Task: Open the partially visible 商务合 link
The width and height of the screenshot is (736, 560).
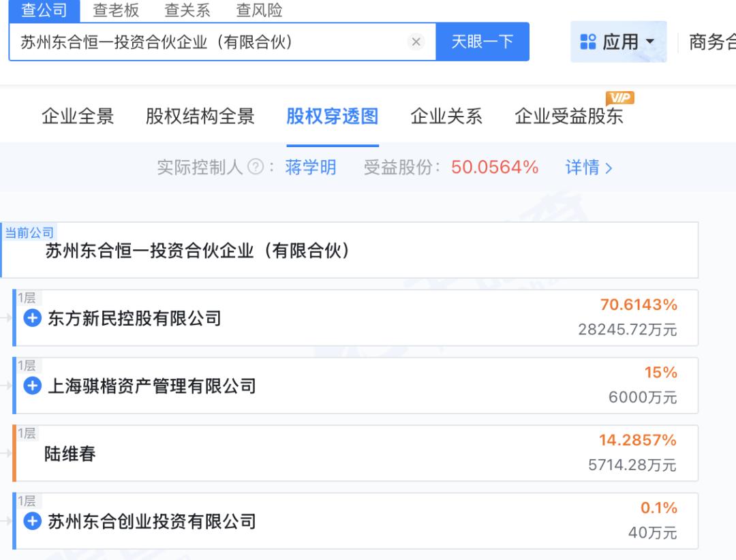Action: click(712, 42)
